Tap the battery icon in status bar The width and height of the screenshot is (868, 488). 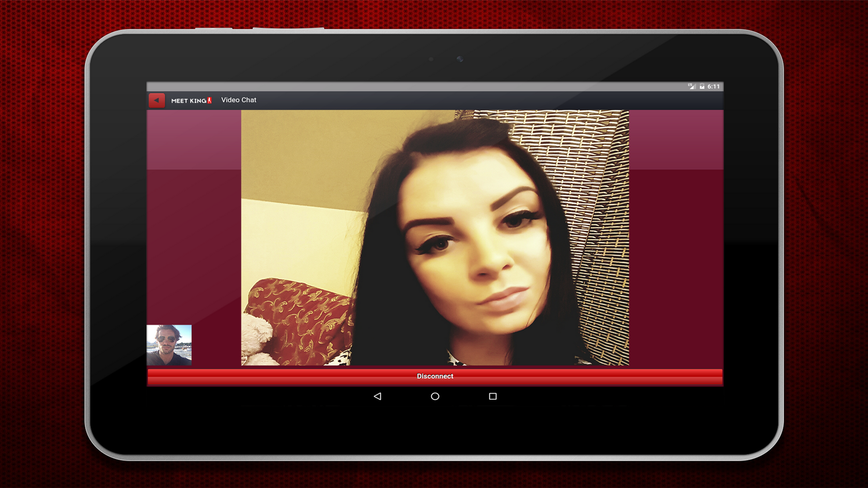[x=702, y=86]
